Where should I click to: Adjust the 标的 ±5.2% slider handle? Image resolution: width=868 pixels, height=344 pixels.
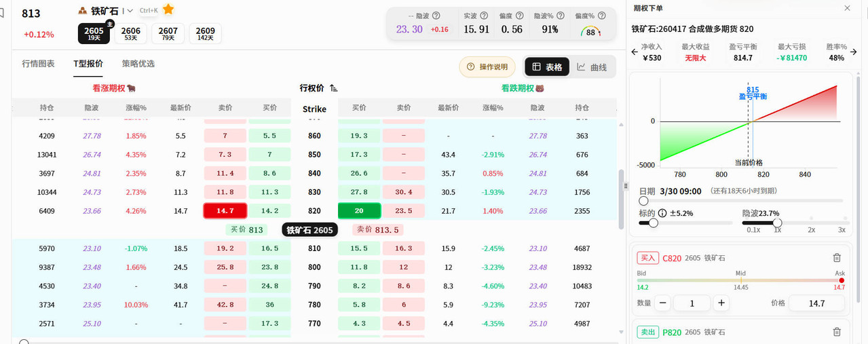[x=653, y=223]
